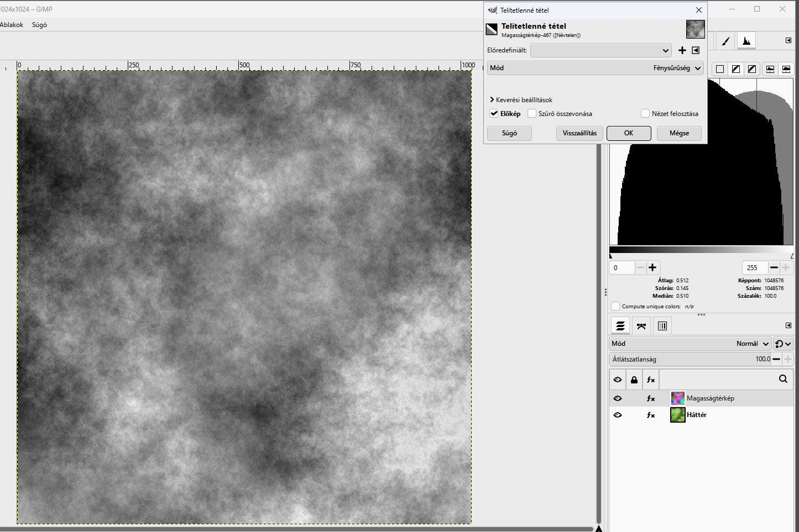
Task: Enable Szűrő összevonása checkbox
Action: click(532, 113)
